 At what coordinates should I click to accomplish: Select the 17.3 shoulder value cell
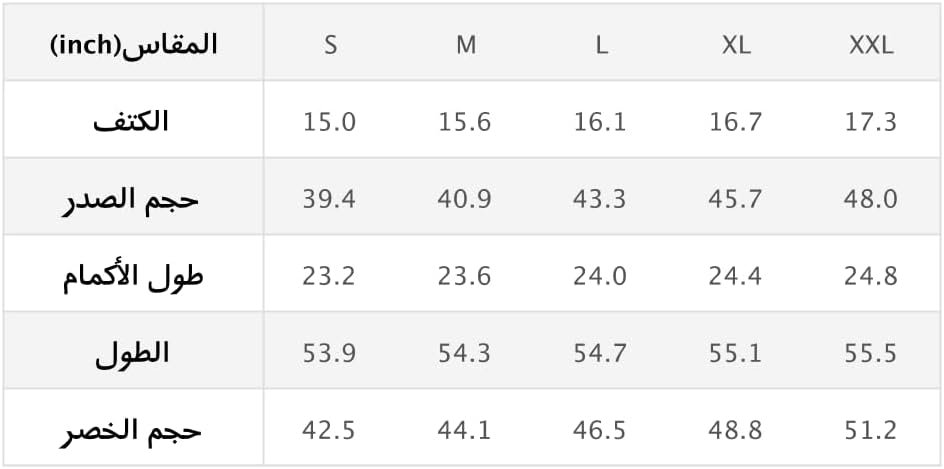tap(871, 122)
